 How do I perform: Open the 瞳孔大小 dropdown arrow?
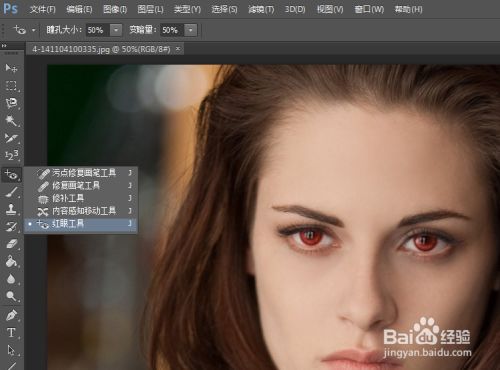click(116, 30)
